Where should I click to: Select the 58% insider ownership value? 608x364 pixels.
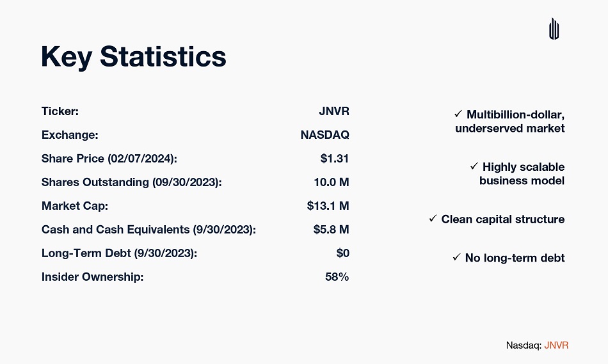click(x=337, y=276)
